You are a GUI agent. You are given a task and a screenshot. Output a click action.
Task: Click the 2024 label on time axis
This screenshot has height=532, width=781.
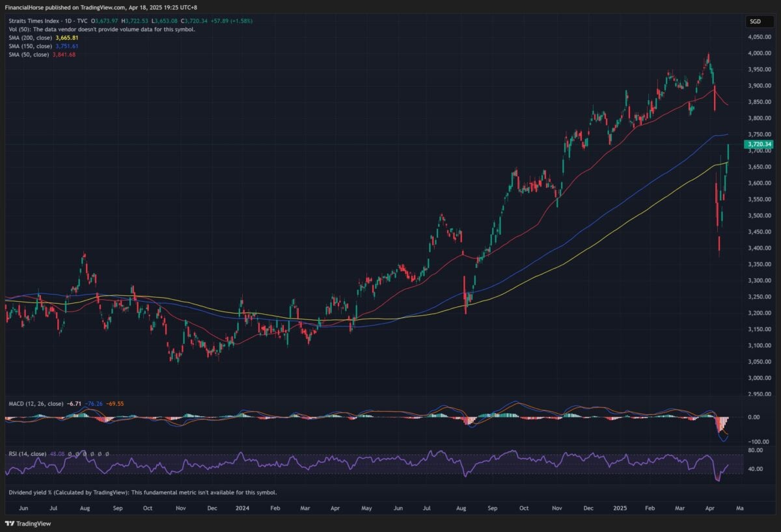tap(243, 507)
